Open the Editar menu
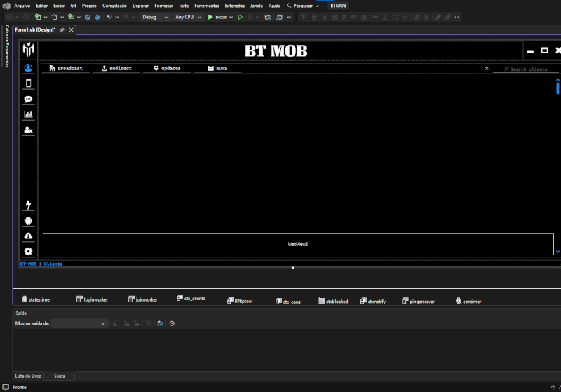 pyautogui.click(x=42, y=6)
